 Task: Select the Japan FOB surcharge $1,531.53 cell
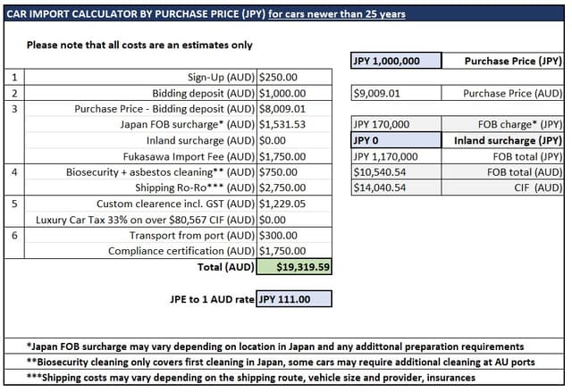coord(294,124)
